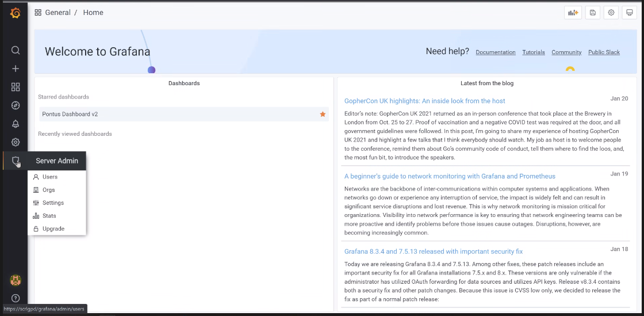644x316 pixels.
Task: Unstar the Pontus Dashboard v2 star icon
Action: pyautogui.click(x=323, y=114)
